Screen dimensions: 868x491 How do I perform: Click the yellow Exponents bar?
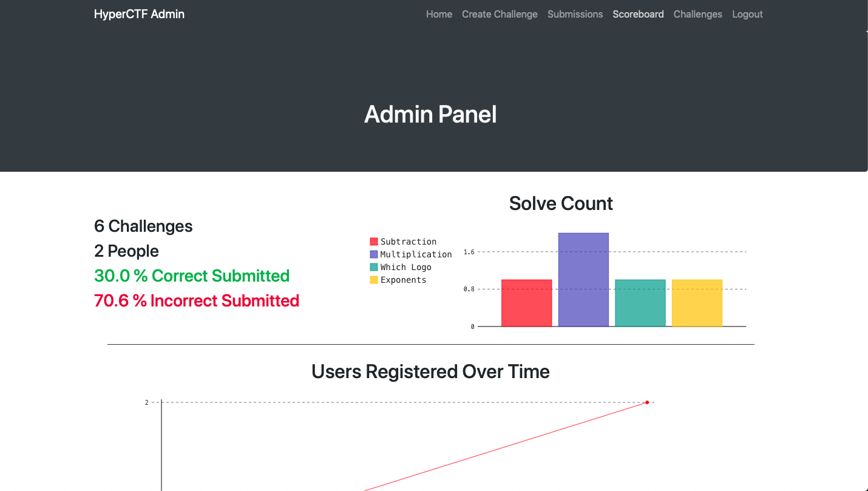pos(697,303)
